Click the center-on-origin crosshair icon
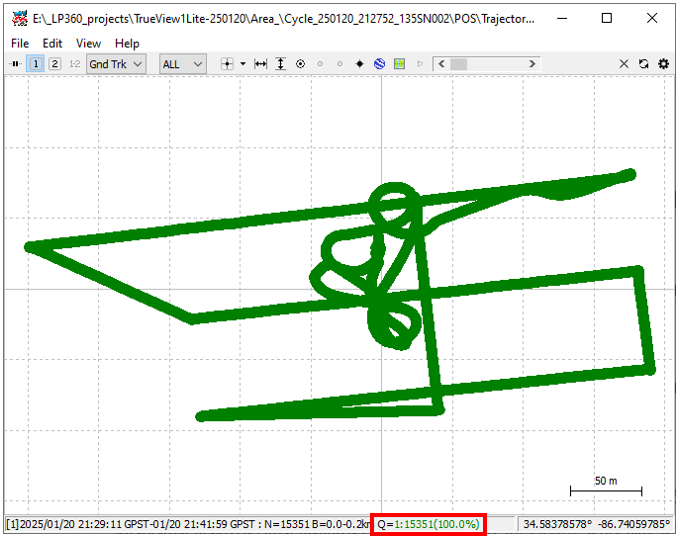 click(227, 64)
